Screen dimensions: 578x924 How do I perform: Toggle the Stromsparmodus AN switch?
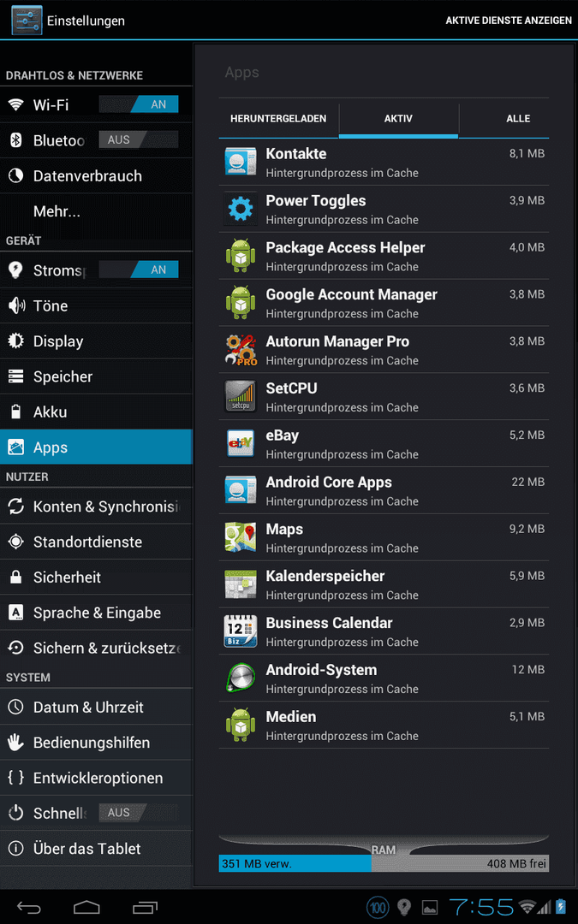(x=139, y=269)
